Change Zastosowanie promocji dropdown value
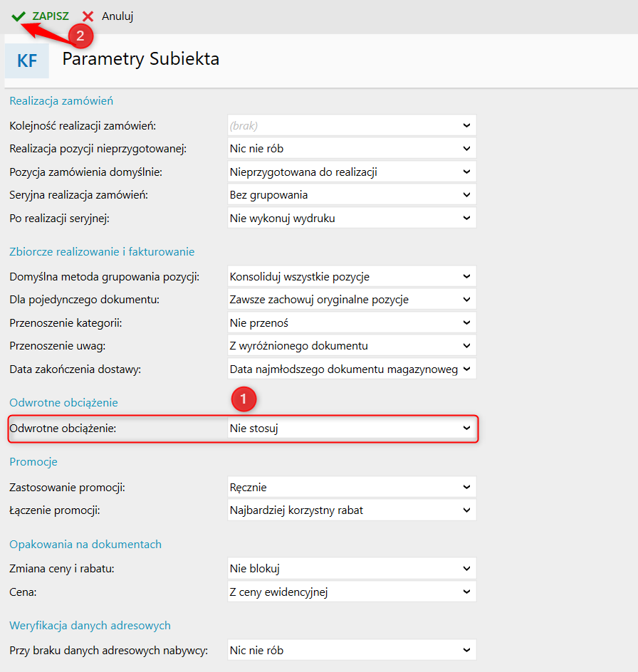The width and height of the screenshot is (638, 672). click(x=351, y=487)
